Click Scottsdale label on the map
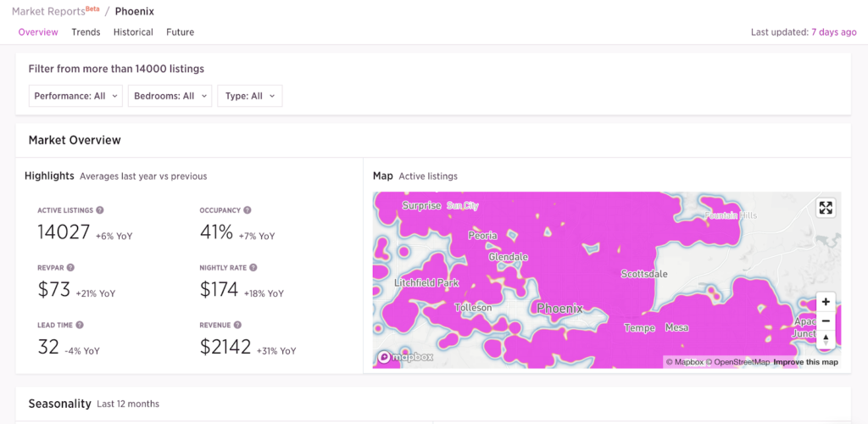 tap(644, 274)
